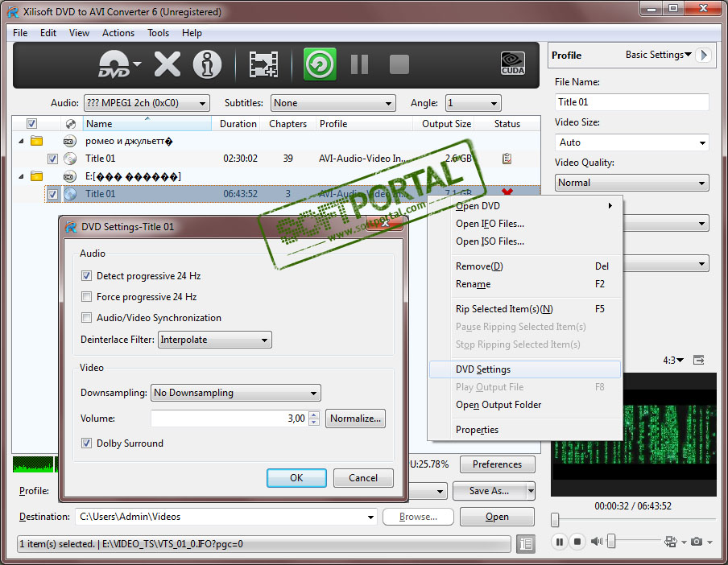
Task: Collapse the ромео и джульетт tree node
Action: [22, 141]
